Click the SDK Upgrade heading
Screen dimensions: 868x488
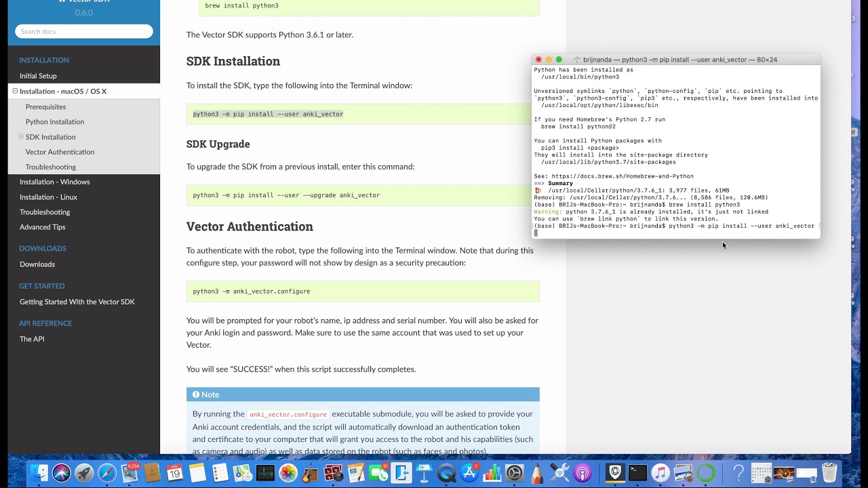click(x=218, y=144)
